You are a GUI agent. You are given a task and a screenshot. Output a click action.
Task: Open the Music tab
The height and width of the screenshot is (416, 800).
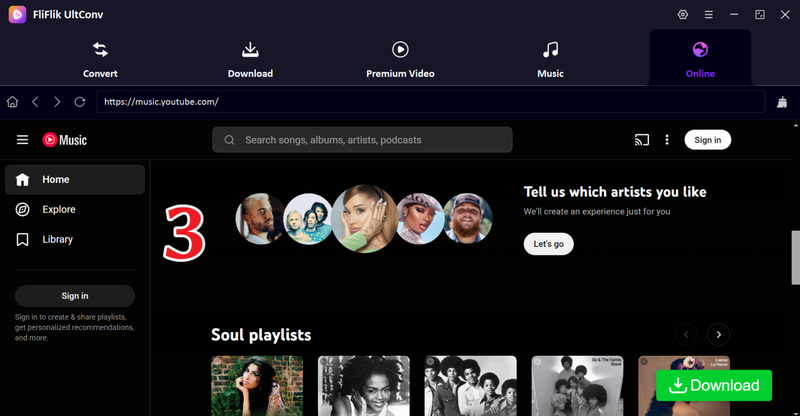pos(550,60)
